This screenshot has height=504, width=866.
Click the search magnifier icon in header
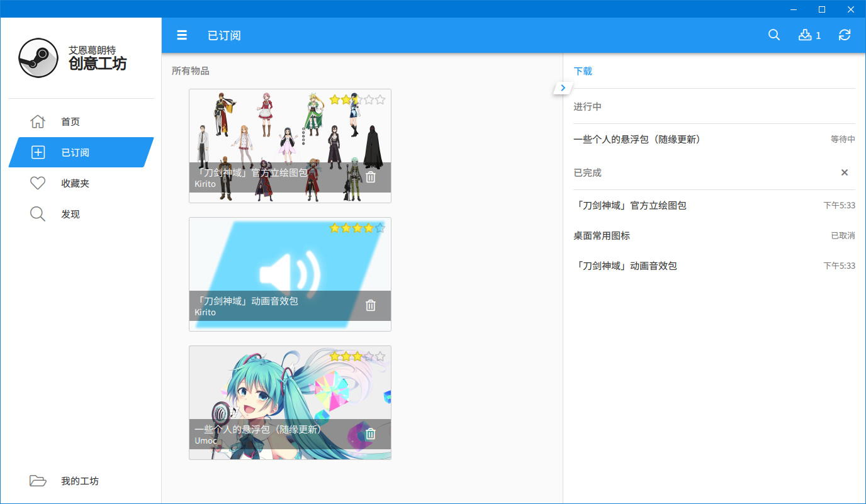(774, 35)
